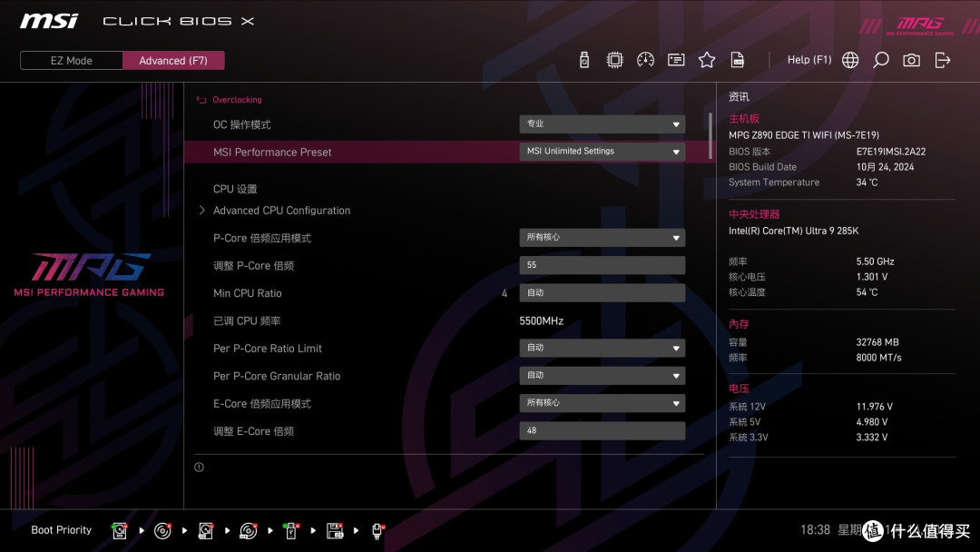Go back using the Overclocking back arrow
The width and height of the screenshot is (980, 552).
coord(201,100)
